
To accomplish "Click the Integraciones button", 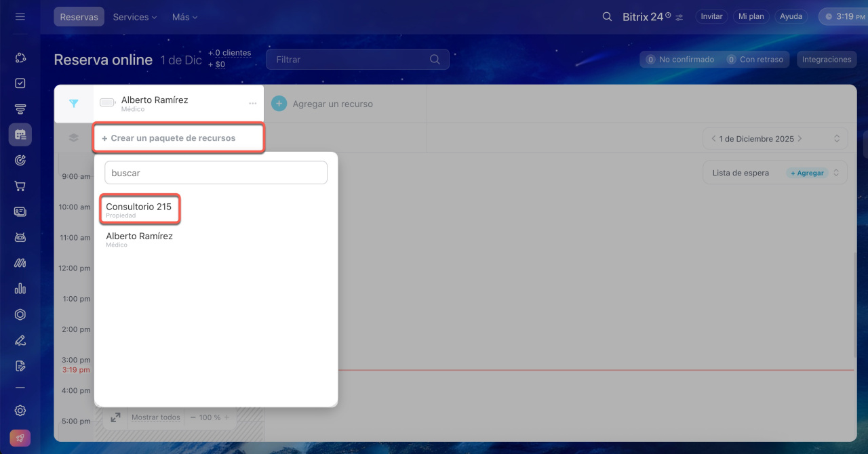I will coord(826,60).
